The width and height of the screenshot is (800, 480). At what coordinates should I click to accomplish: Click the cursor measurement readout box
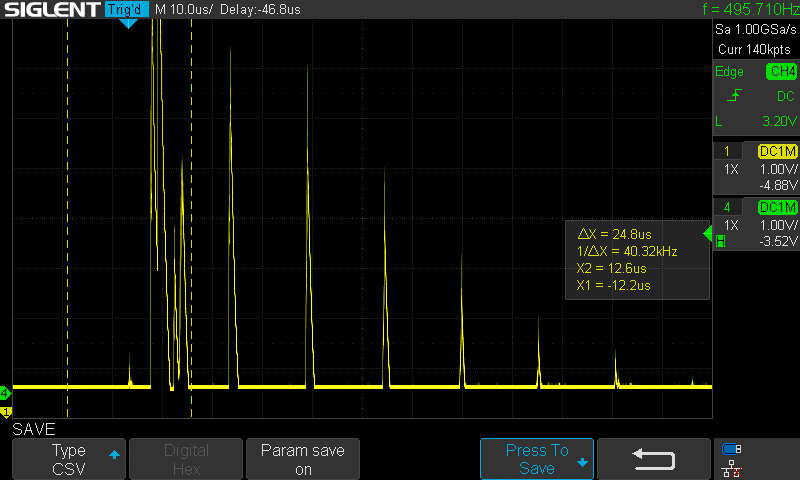point(637,260)
